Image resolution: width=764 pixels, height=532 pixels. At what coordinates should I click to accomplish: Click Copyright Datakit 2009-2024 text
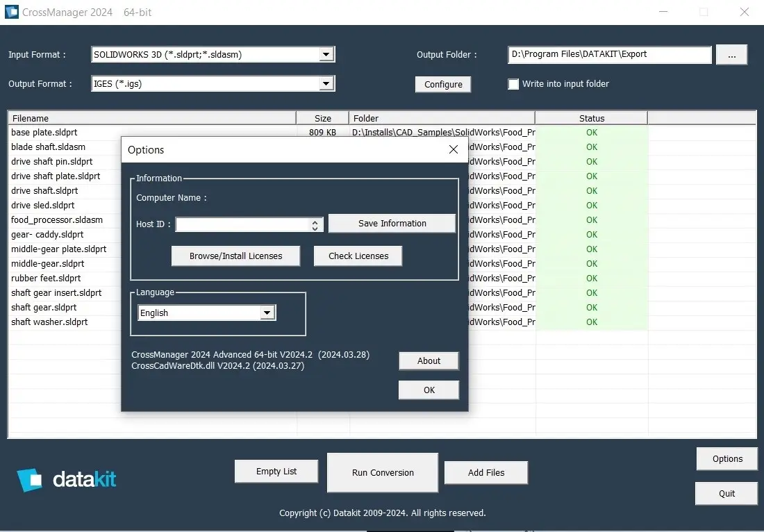coord(383,513)
